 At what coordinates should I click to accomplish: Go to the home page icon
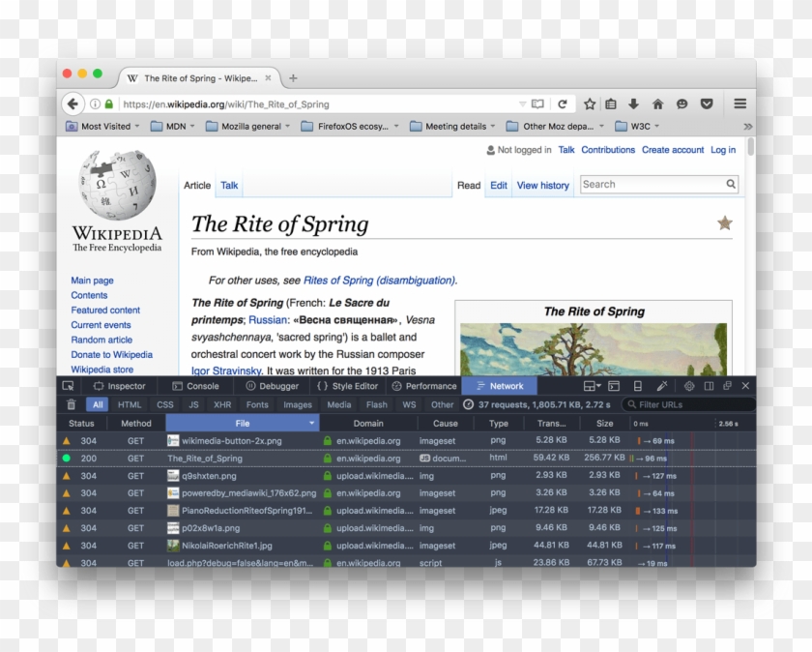click(x=657, y=104)
